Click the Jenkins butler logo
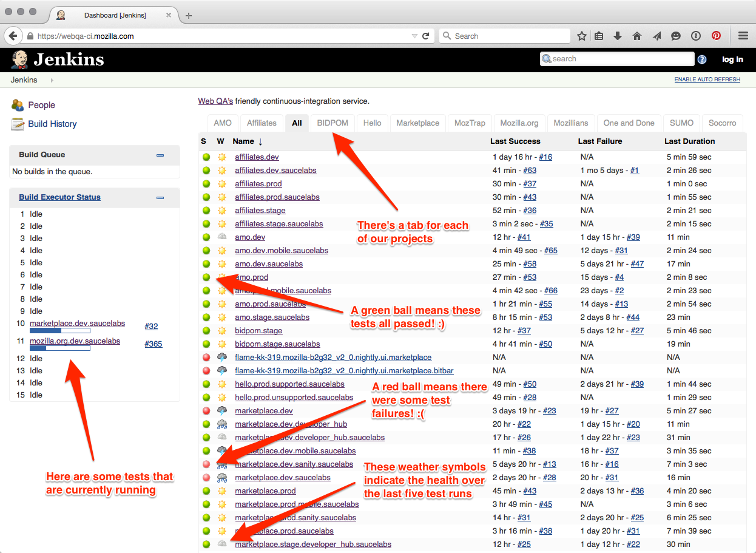Image resolution: width=756 pixels, height=553 pixels. coord(18,59)
